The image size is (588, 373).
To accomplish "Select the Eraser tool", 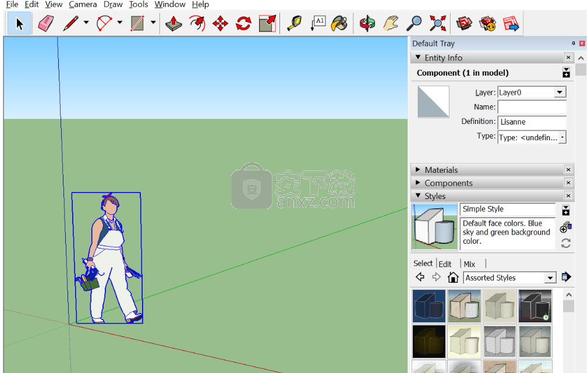I will pos(46,23).
